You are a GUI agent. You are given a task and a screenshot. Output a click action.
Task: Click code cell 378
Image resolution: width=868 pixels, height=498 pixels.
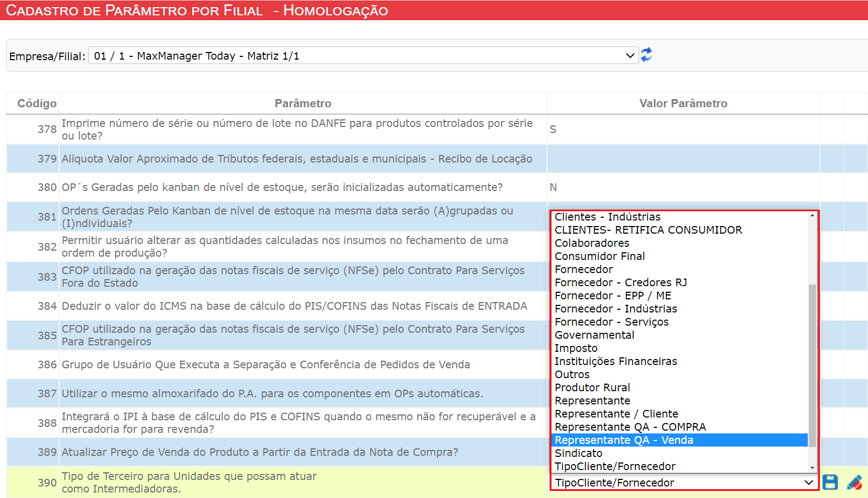(x=47, y=129)
